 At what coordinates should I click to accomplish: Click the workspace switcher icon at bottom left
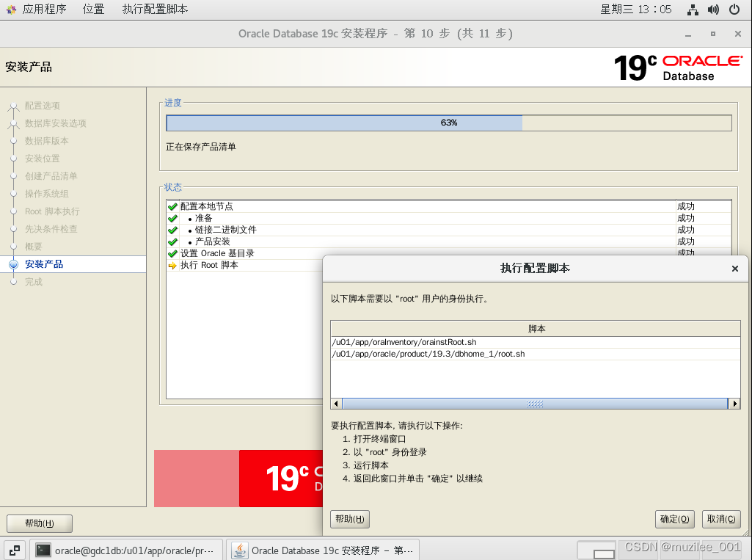tap(14, 549)
